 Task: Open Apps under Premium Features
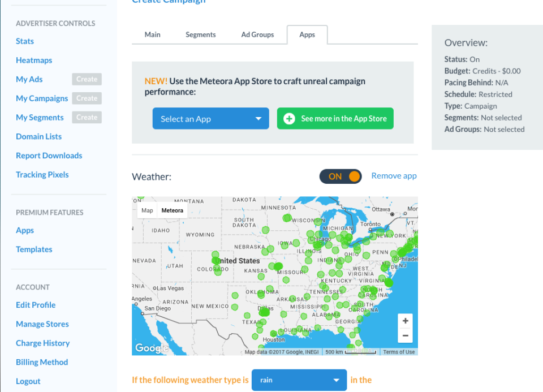click(25, 230)
